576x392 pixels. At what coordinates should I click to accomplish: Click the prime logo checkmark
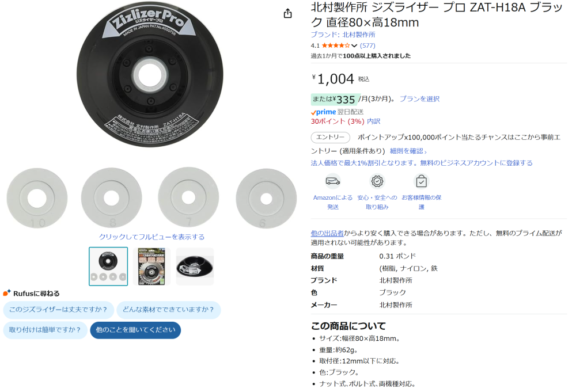click(x=313, y=113)
